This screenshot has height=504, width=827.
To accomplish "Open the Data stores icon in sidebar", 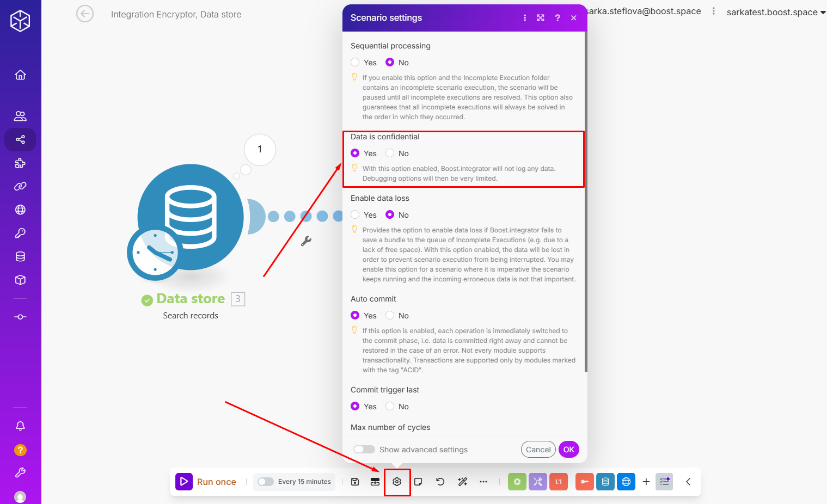I will coord(20,256).
